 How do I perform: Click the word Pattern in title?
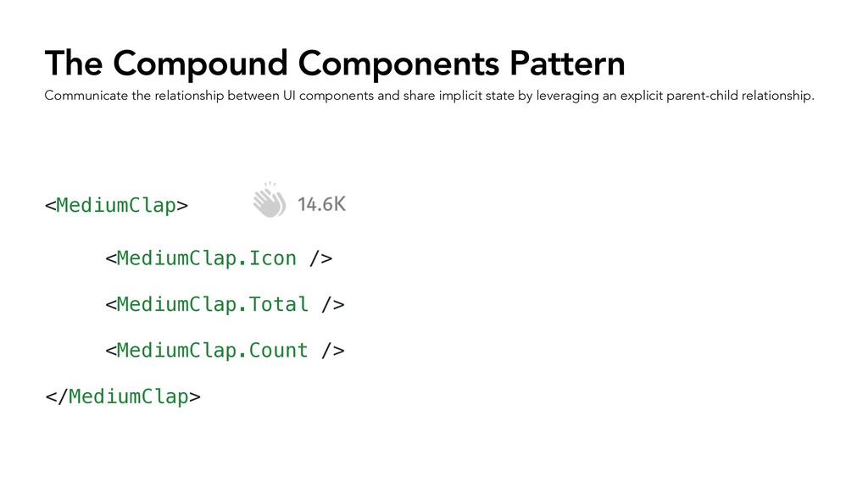pos(567,63)
